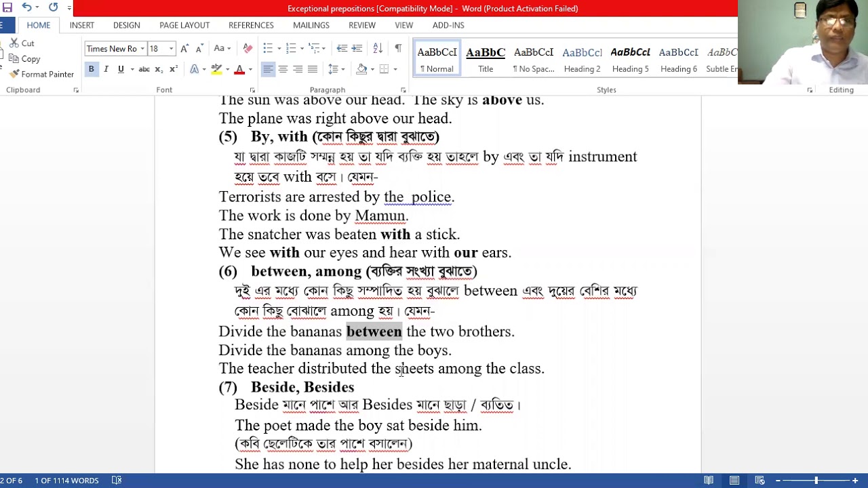The height and width of the screenshot is (488, 868).
Task: Switch to Web Layout view
Action: pyautogui.click(x=760, y=481)
